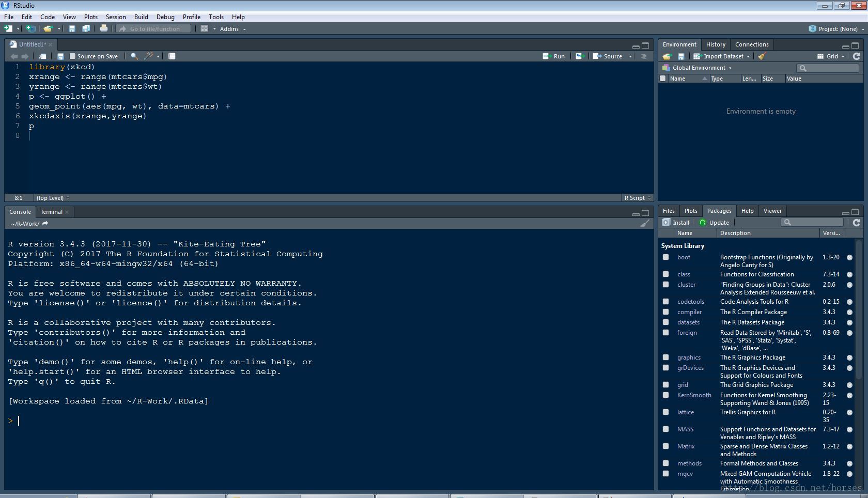The height and width of the screenshot is (498, 868).
Task: Tick the KernSmooth package checkbox
Action: [665, 395]
